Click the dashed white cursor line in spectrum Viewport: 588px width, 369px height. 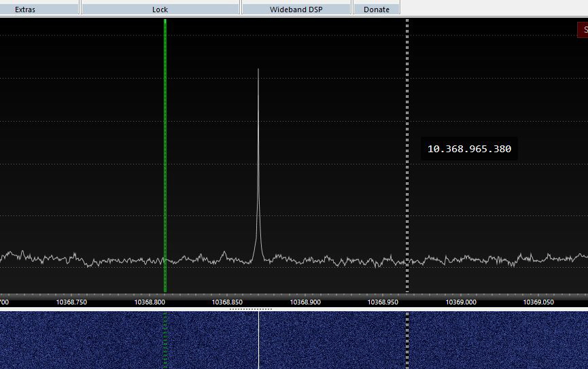407,204
